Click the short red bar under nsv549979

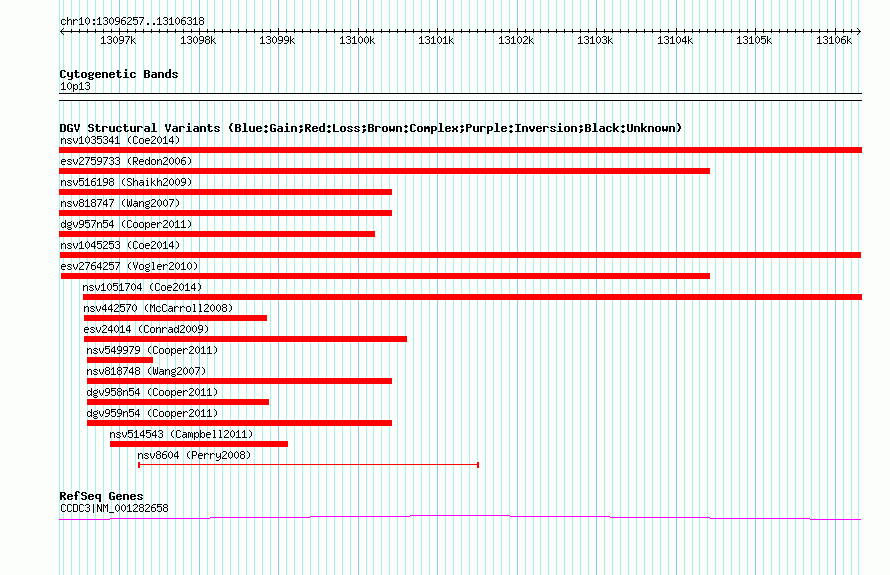120,360
